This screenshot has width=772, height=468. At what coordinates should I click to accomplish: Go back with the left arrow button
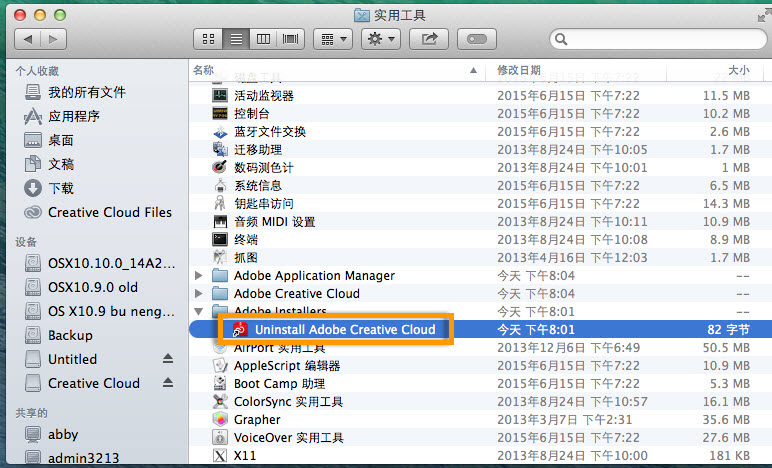click(x=28, y=39)
